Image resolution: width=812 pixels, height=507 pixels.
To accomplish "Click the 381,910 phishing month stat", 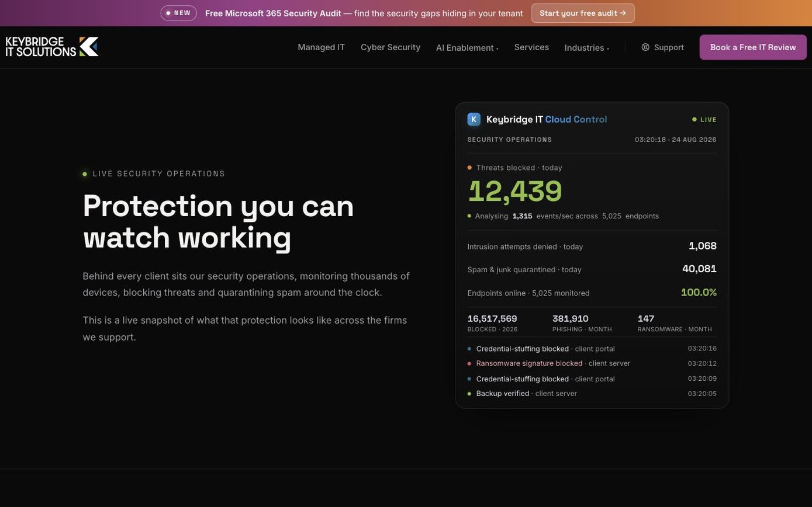I will 582,323.
